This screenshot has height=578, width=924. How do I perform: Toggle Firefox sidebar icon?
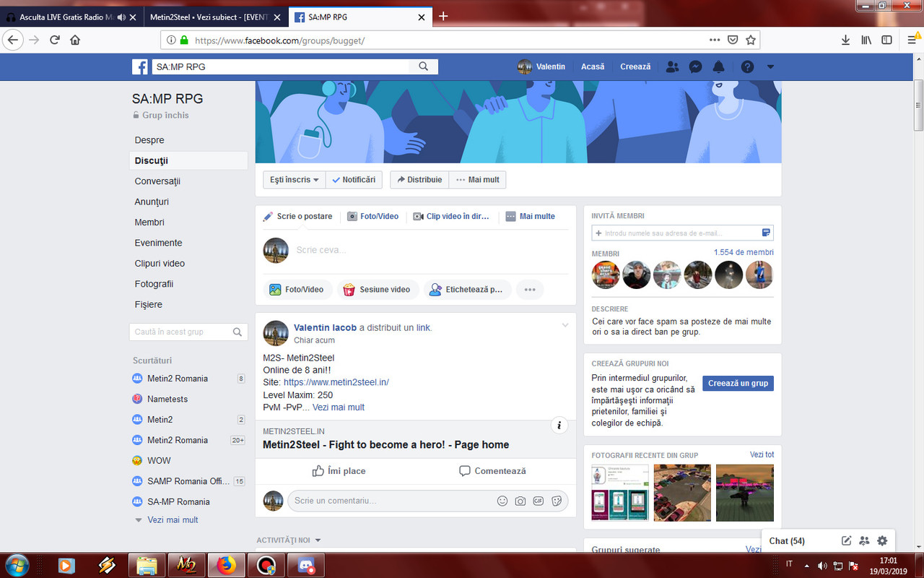point(886,40)
